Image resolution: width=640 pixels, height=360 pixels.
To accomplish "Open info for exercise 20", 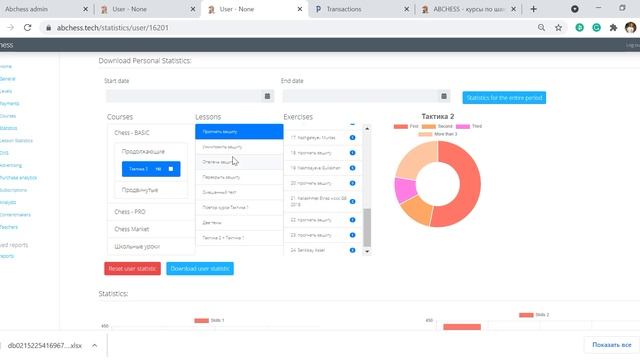I will [352, 183].
